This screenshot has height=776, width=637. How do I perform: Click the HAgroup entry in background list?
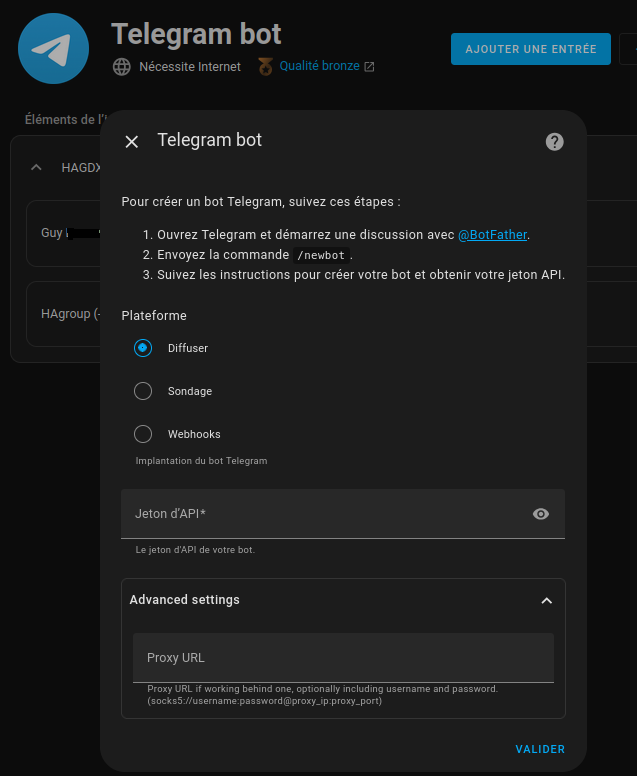click(63, 314)
